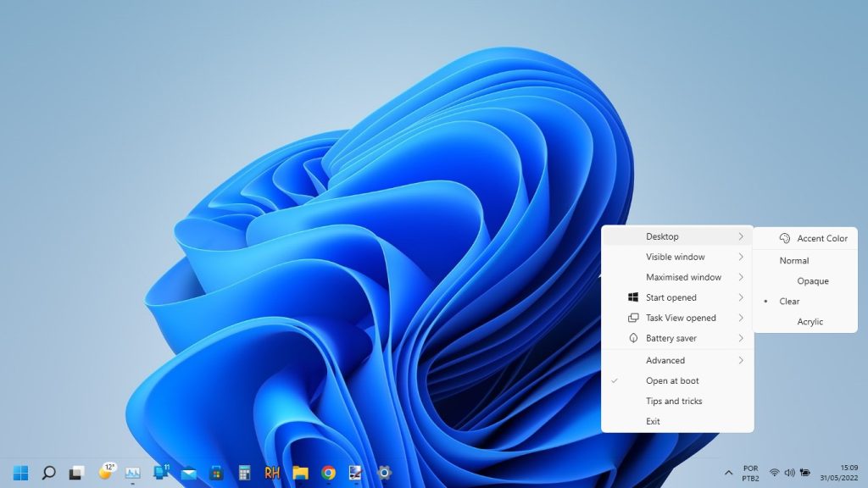Toggle the Open at boot option

(671, 380)
